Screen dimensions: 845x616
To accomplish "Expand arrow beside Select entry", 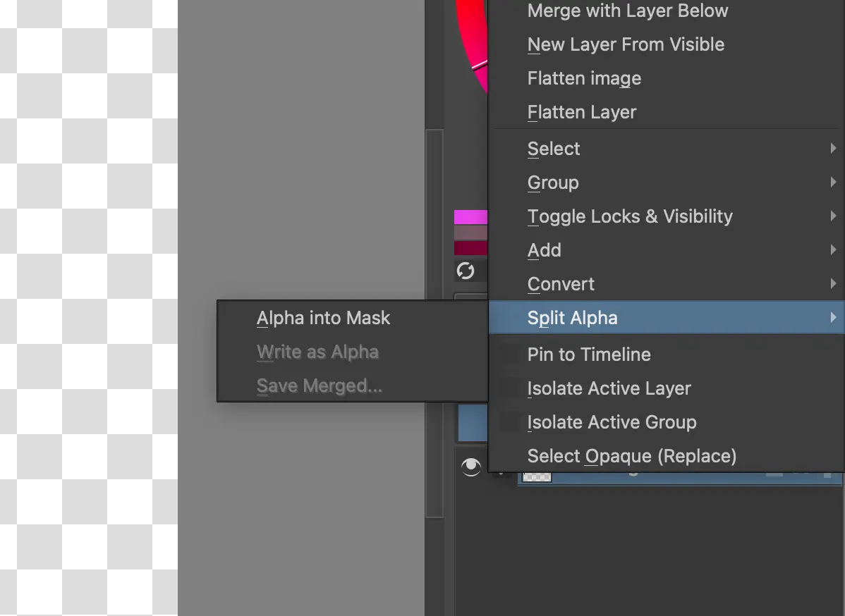I will point(833,148).
